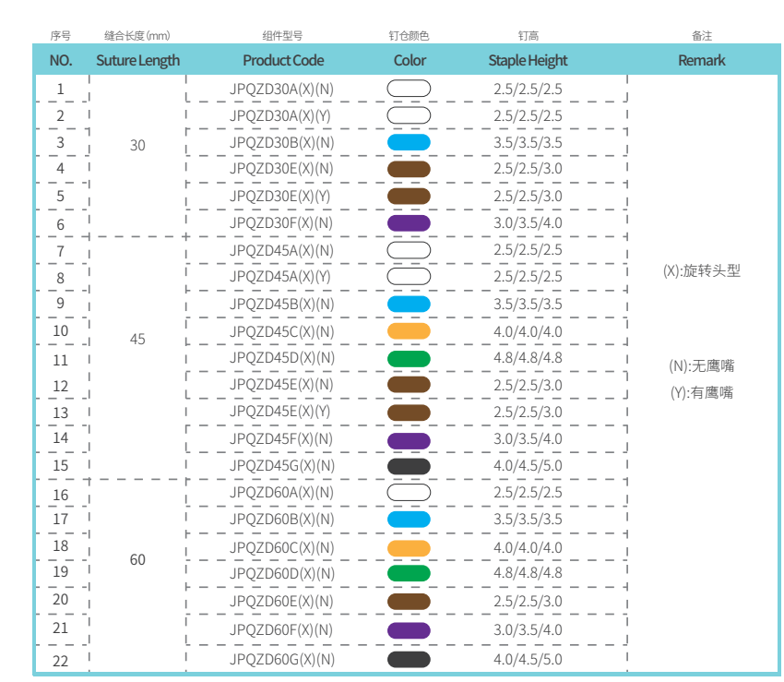Click the Suture Length column header
The height and width of the screenshot is (682, 784).
point(137,60)
